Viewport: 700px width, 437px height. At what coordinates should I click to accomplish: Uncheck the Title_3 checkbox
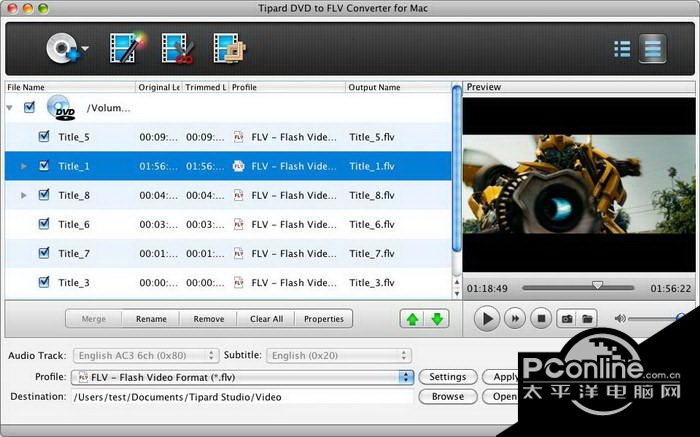(44, 282)
